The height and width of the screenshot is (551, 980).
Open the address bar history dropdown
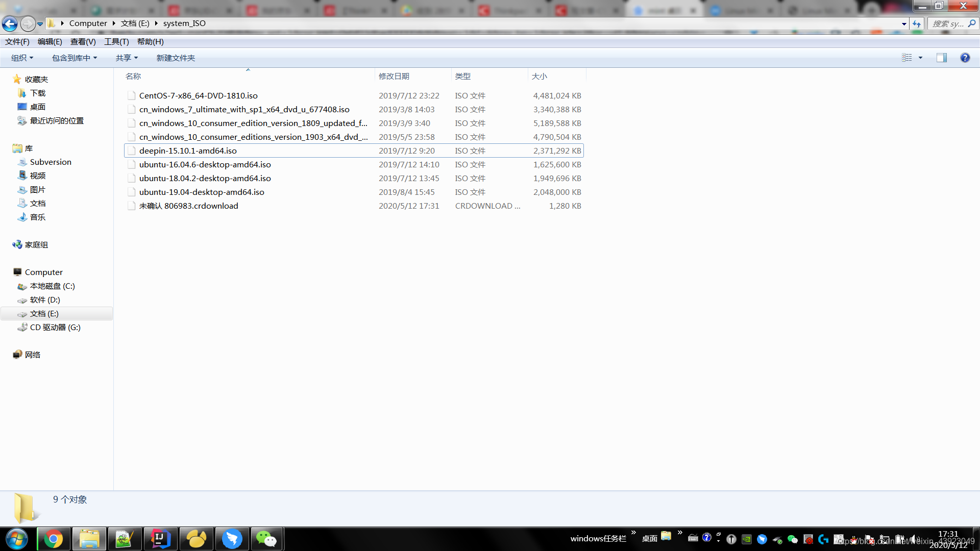click(904, 23)
